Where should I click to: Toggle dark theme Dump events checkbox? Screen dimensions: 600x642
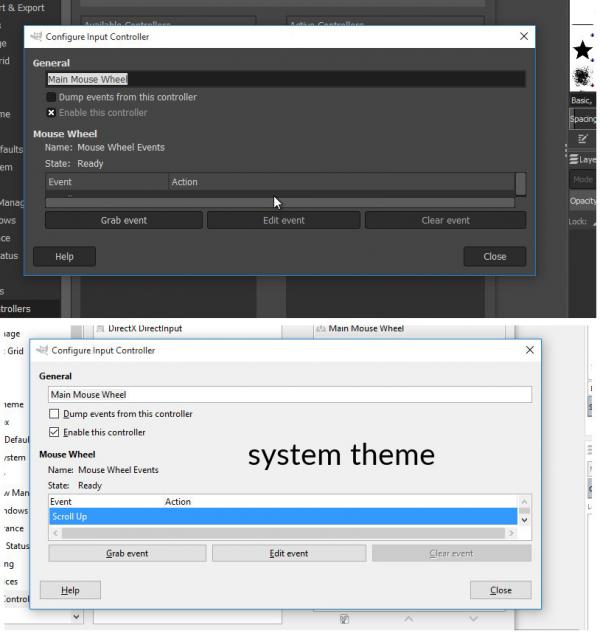[51, 97]
